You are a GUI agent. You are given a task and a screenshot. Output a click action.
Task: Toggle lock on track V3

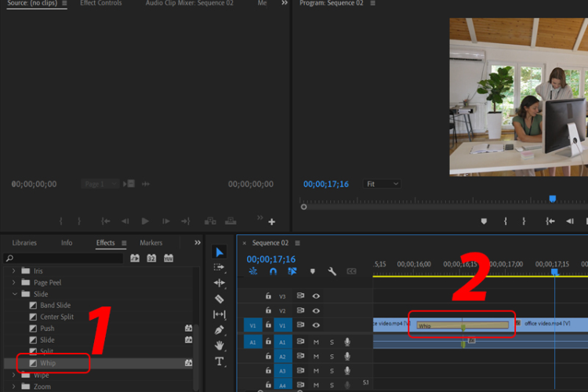pos(268,296)
